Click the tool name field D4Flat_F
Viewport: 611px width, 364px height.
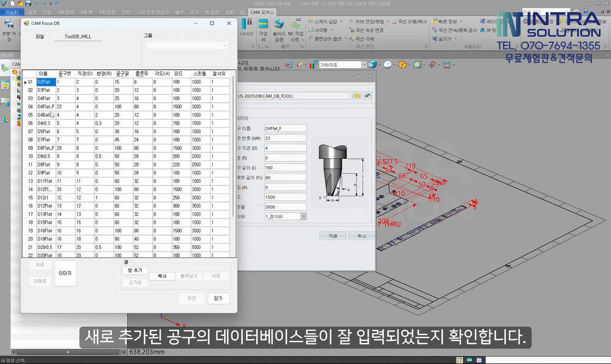(285, 129)
